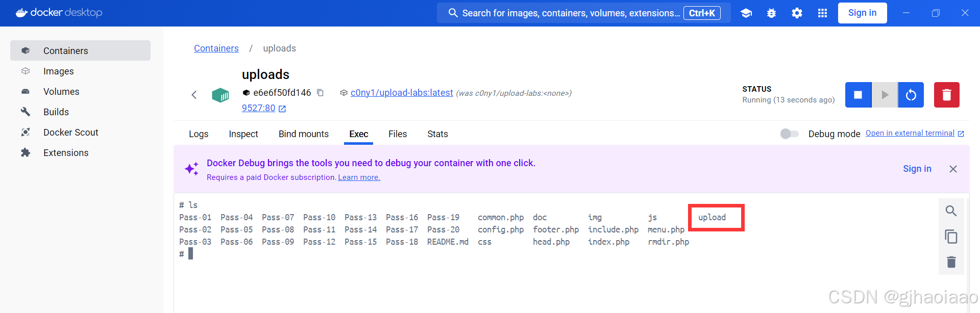Screen dimensions: 980x313
Task: Open the c0ny1/upload-labs:latest image link
Action: click(402, 93)
